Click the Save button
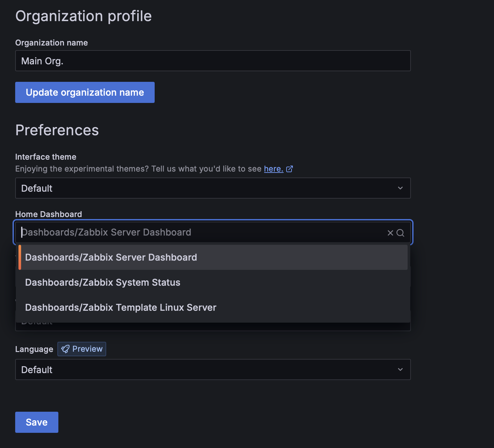494x448 pixels. click(37, 422)
